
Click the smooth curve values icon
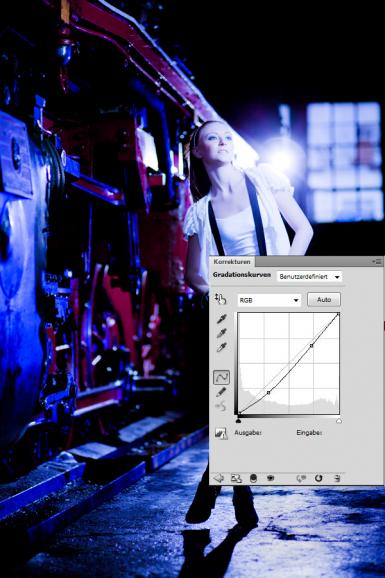click(221, 407)
